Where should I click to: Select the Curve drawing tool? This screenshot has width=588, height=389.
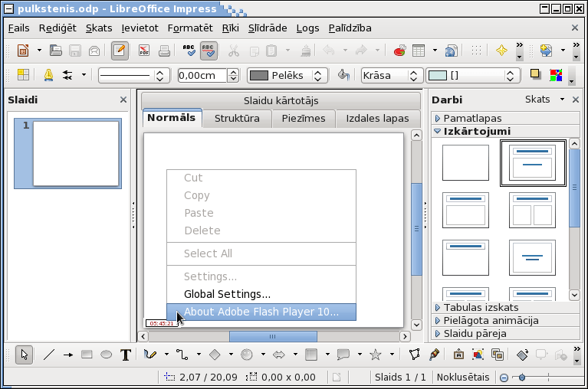[150, 355]
